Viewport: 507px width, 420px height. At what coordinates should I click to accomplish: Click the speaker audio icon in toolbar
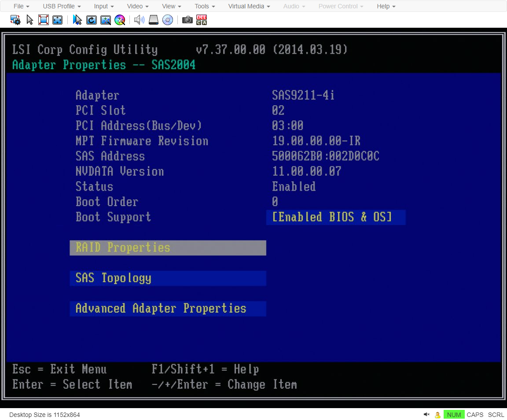tap(139, 20)
